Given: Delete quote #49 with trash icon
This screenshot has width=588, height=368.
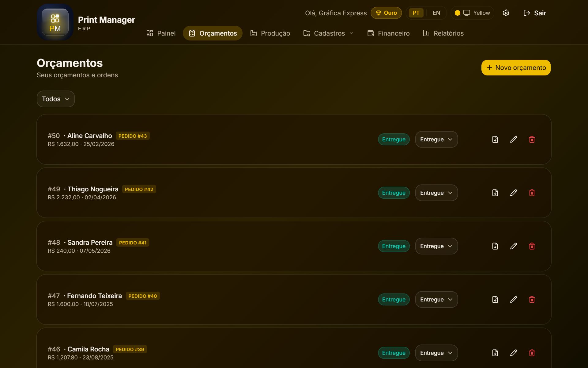Looking at the screenshot, I should point(532,193).
